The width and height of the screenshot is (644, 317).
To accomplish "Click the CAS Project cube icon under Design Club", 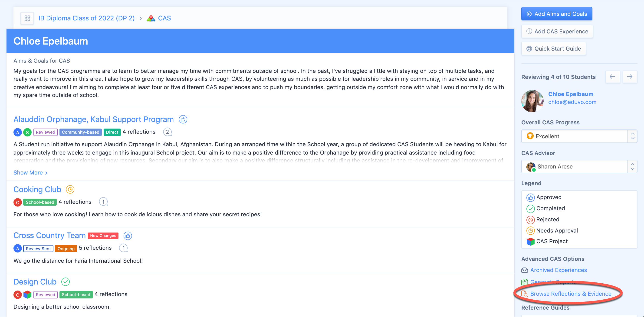I will click(x=27, y=294).
